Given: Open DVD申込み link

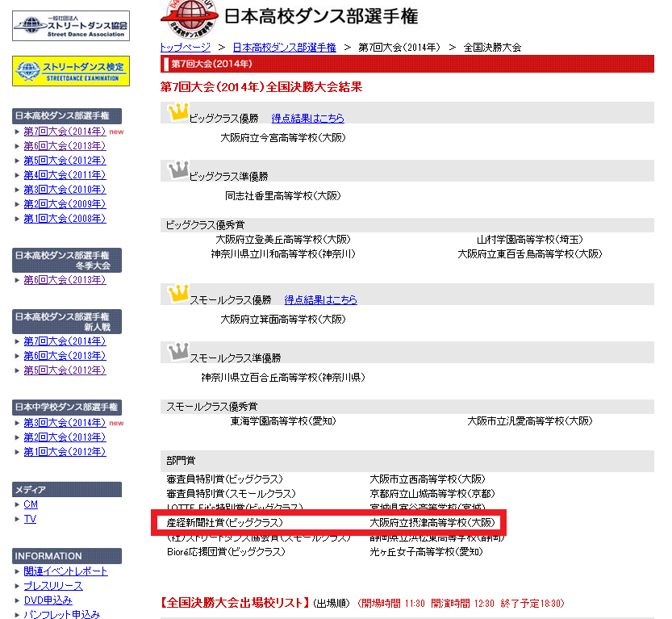Looking at the screenshot, I should (x=48, y=600).
